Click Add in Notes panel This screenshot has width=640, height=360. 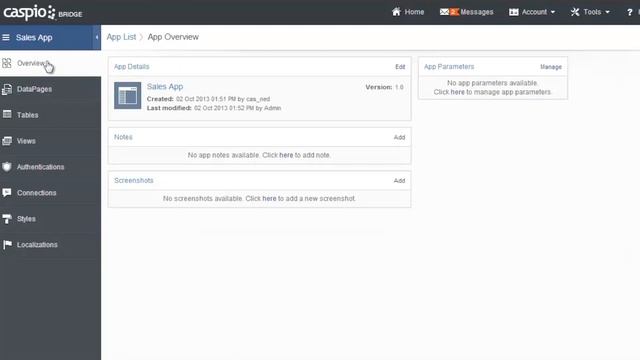pyautogui.click(x=399, y=137)
